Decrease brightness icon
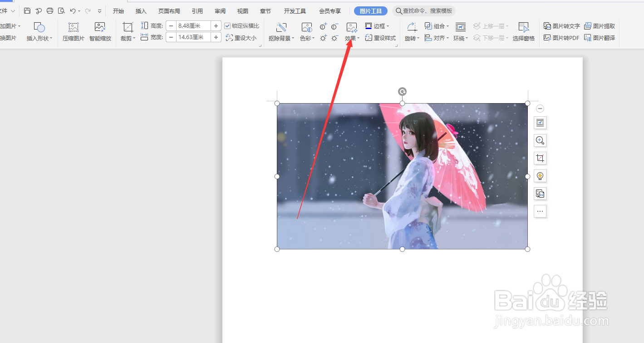 tap(334, 38)
